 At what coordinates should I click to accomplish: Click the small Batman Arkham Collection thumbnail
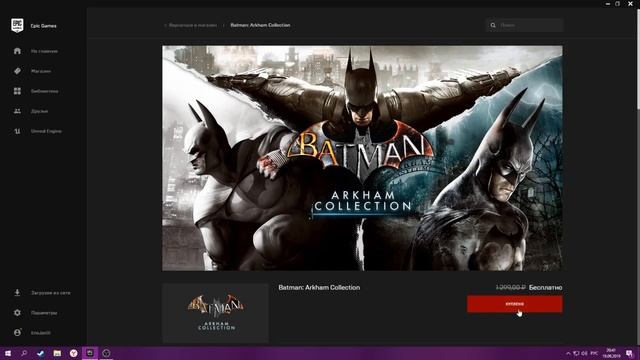(x=216, y=313)
